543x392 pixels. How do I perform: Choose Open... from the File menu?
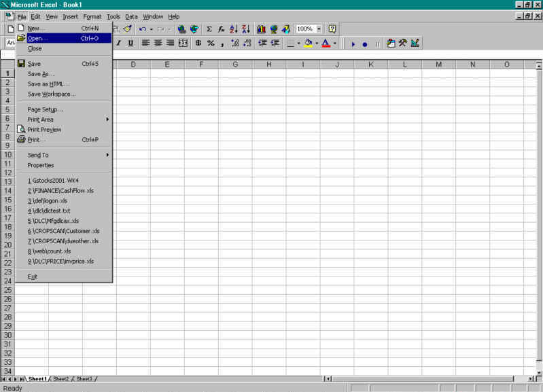pyautogui.click(x=64, y=39)
